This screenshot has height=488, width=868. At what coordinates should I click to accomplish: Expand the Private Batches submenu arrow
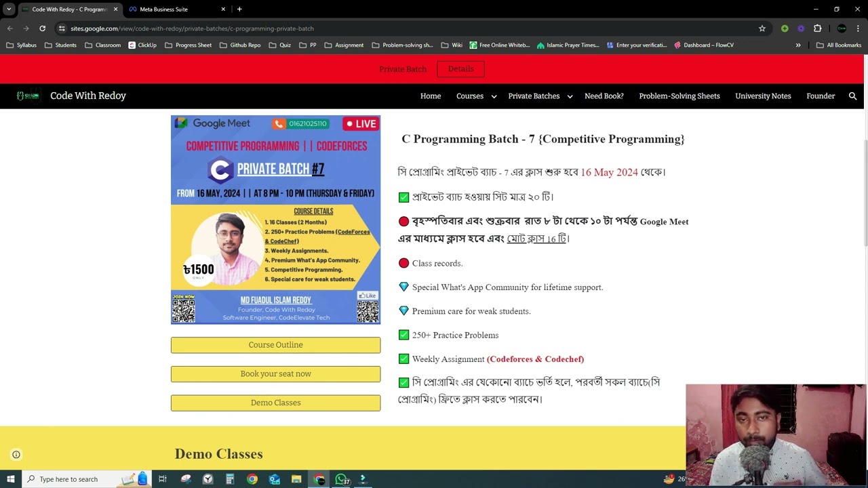tap(570, 96)
